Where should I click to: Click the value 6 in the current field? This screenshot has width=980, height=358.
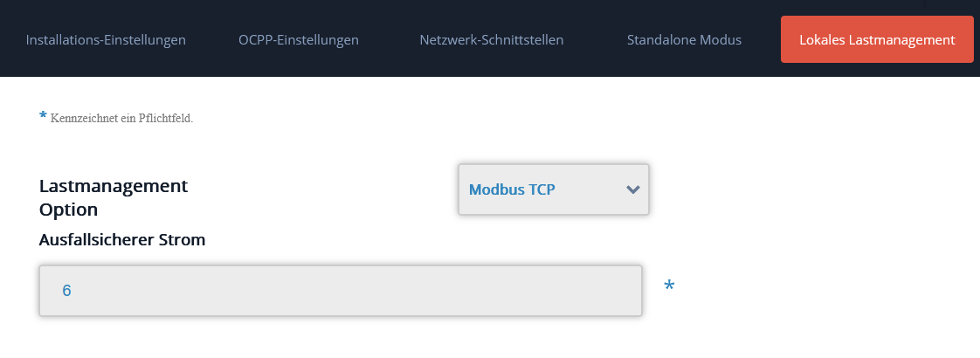(x=66, y=291)
